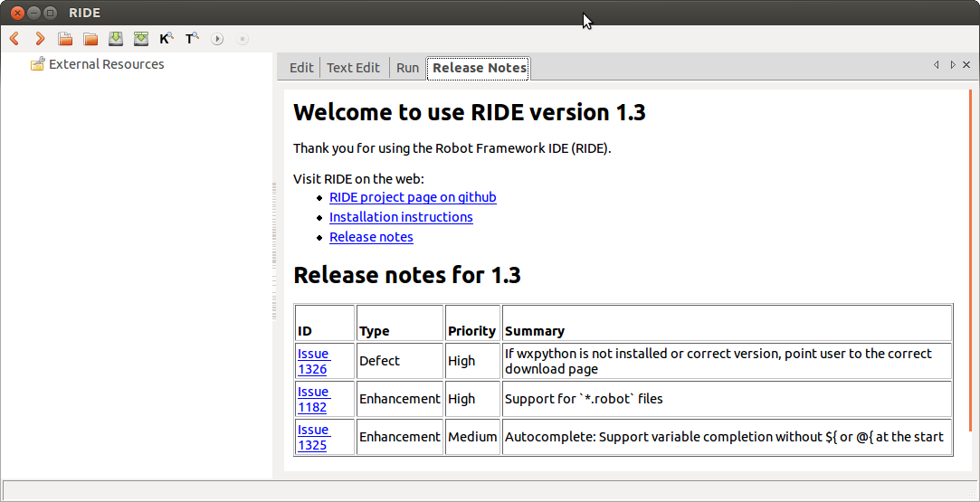The height and width of the screenshot is (502, 980).
Task: Stop test run with the stop icon
Action: [x=243, y=39]
